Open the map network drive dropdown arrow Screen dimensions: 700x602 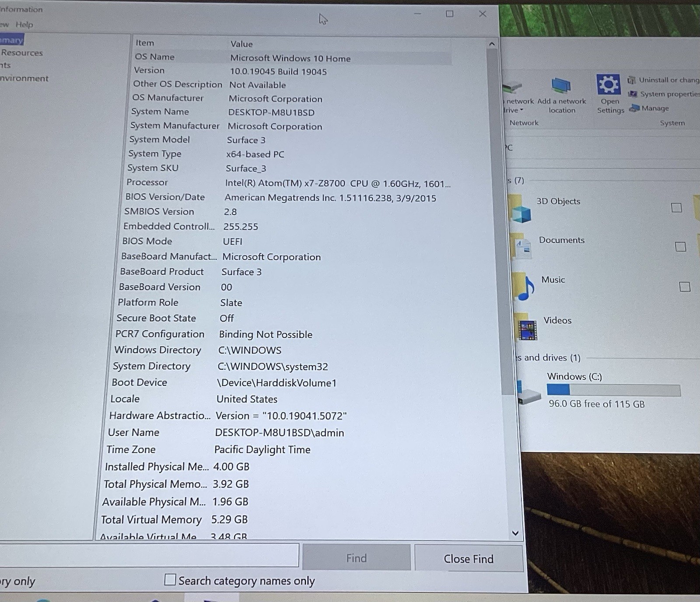(x=521, y=110)
